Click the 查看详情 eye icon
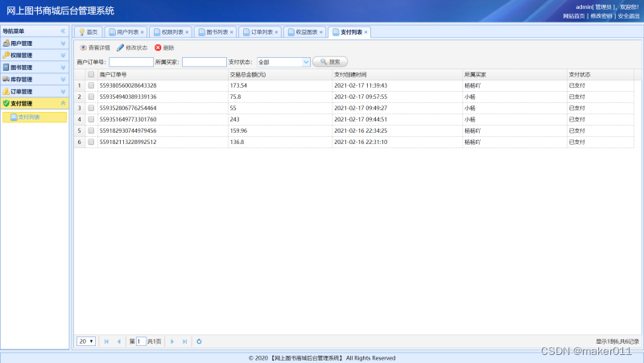 tap(83, 47)
